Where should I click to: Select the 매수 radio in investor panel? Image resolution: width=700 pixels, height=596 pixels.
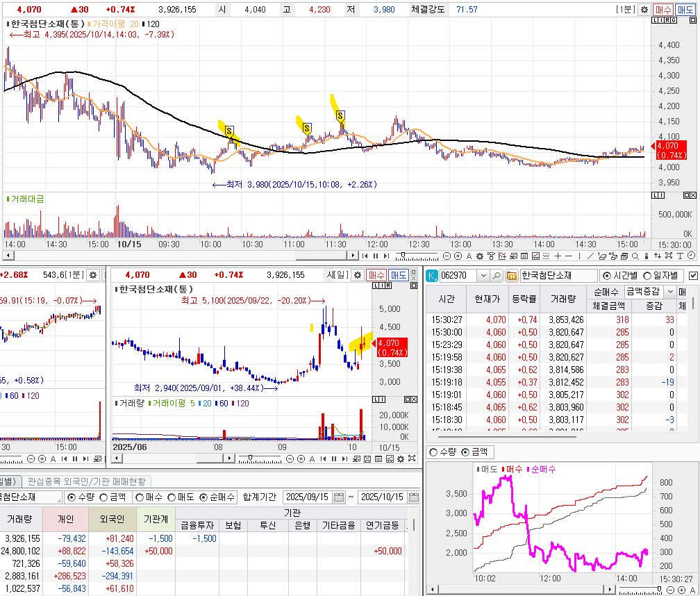(x=140, y=497)
